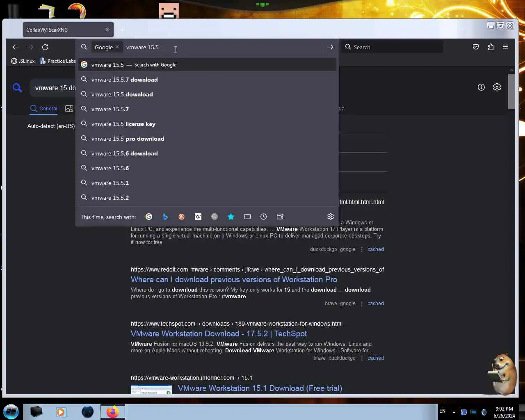Open informer result thumbnail image
This screenshot has width=525, height=420.
tap(151, 389)
